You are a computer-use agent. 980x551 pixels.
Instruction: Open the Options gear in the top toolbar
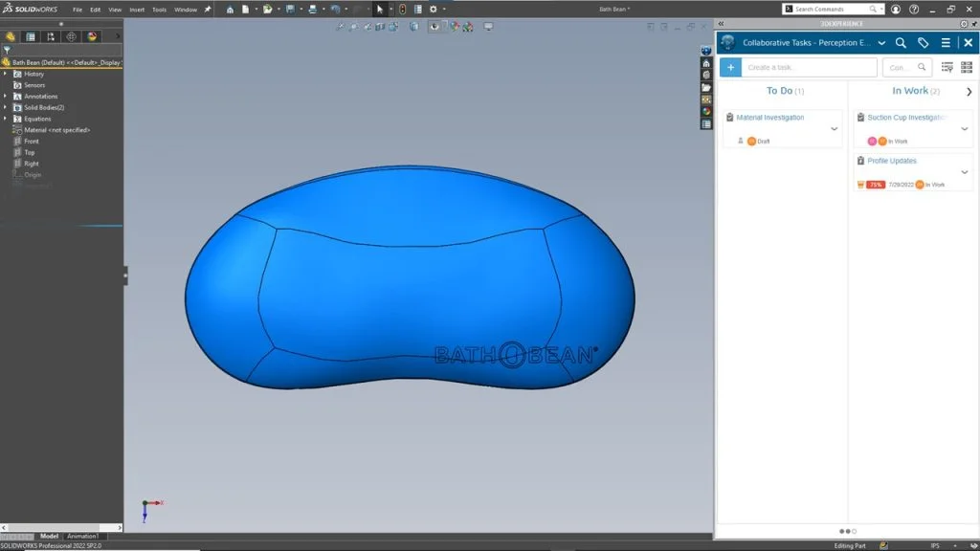coord(433,10)
